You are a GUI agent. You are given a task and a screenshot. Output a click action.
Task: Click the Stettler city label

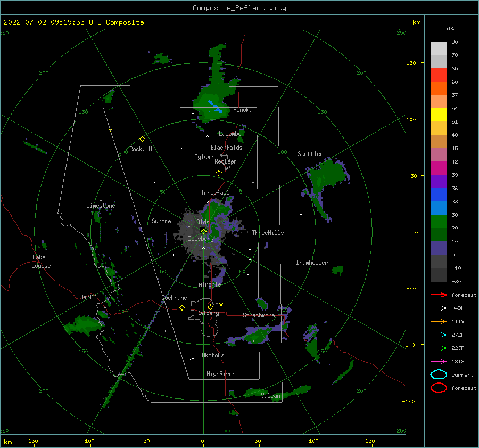[x=310, y=154]
